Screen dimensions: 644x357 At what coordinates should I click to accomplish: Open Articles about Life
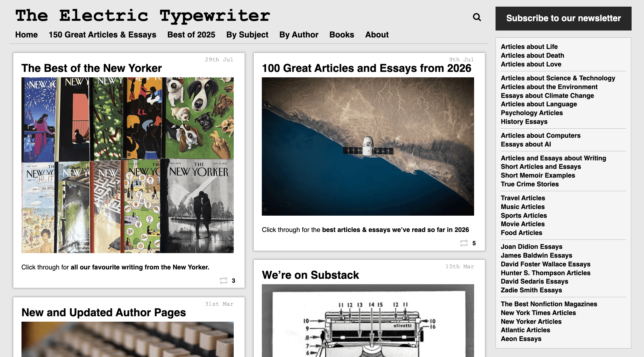point(529,47)
